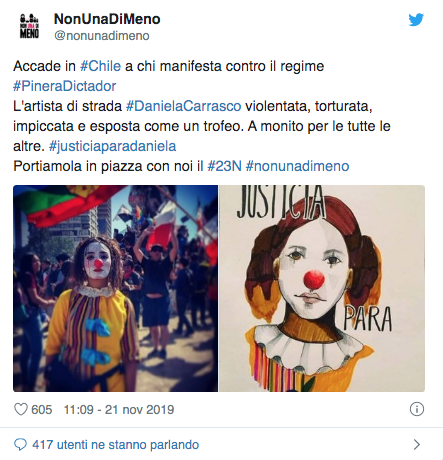Open the #Chile hashtag

click(x=100, y=66)
